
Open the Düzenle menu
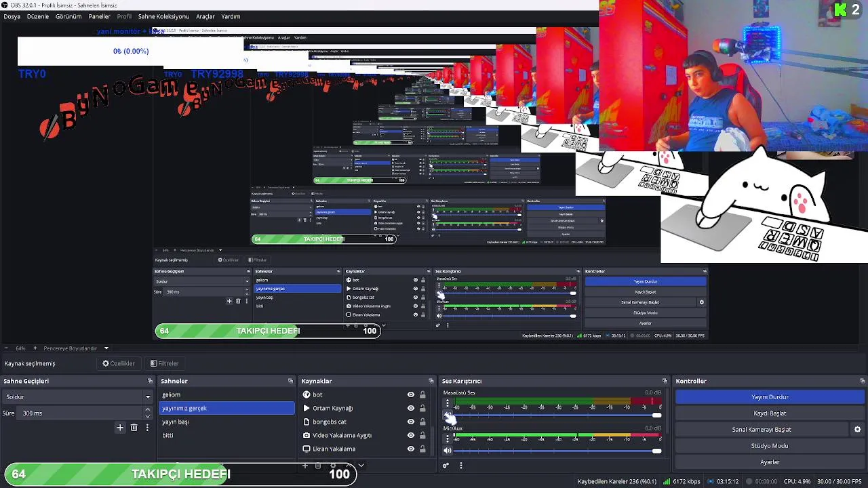(38, 16)
